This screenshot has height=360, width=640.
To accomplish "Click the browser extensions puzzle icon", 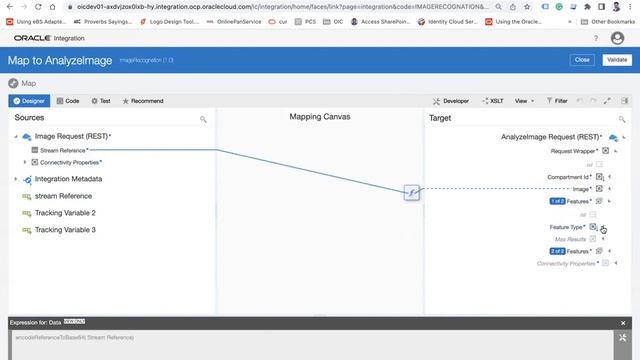I will tap(587, 7).
